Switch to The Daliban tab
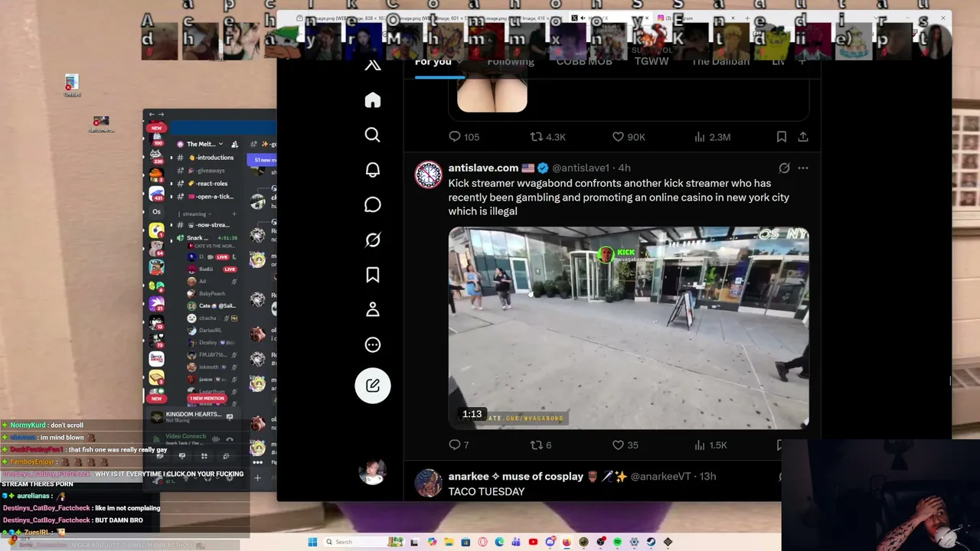The height and width of the screenshot is (551, 980). 720,62
